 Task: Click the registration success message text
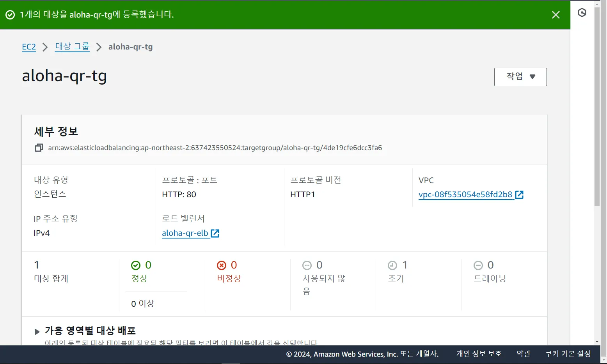coord(97,15)
